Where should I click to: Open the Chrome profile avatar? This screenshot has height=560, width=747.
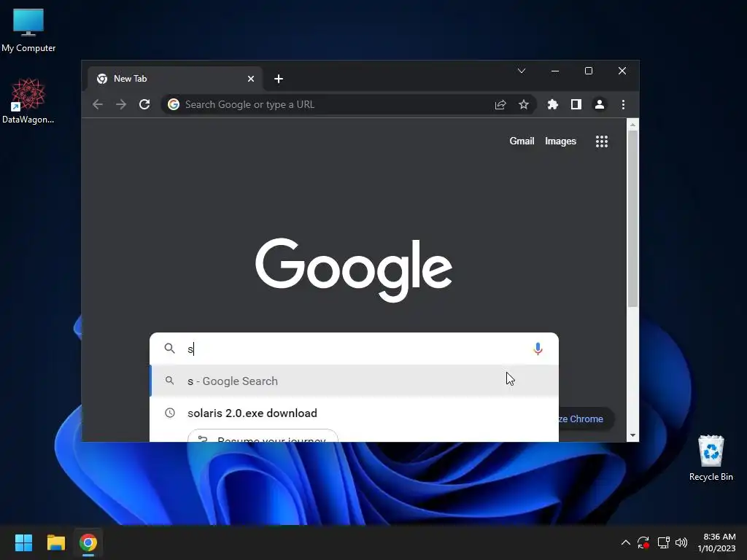(x=600, y=104)
